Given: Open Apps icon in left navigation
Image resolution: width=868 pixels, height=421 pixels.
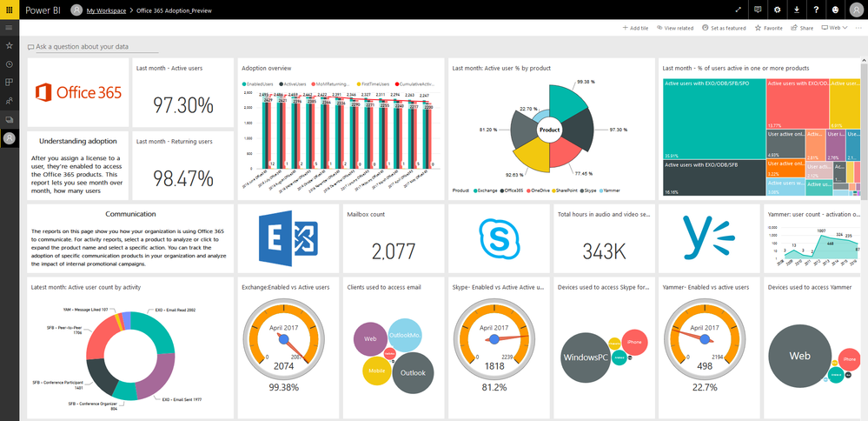Looking at the screenshot, I should click(x=9, y=83).
